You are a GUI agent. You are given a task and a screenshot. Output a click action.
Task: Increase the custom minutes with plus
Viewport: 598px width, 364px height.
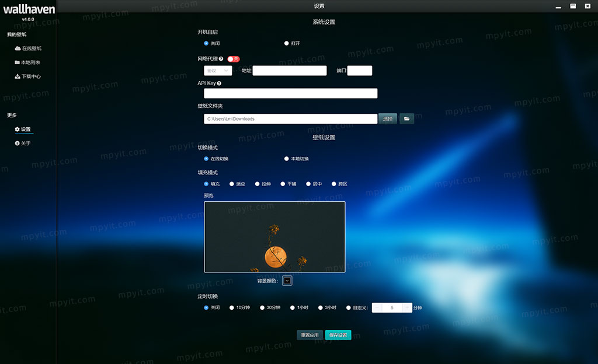pos(407,307)
